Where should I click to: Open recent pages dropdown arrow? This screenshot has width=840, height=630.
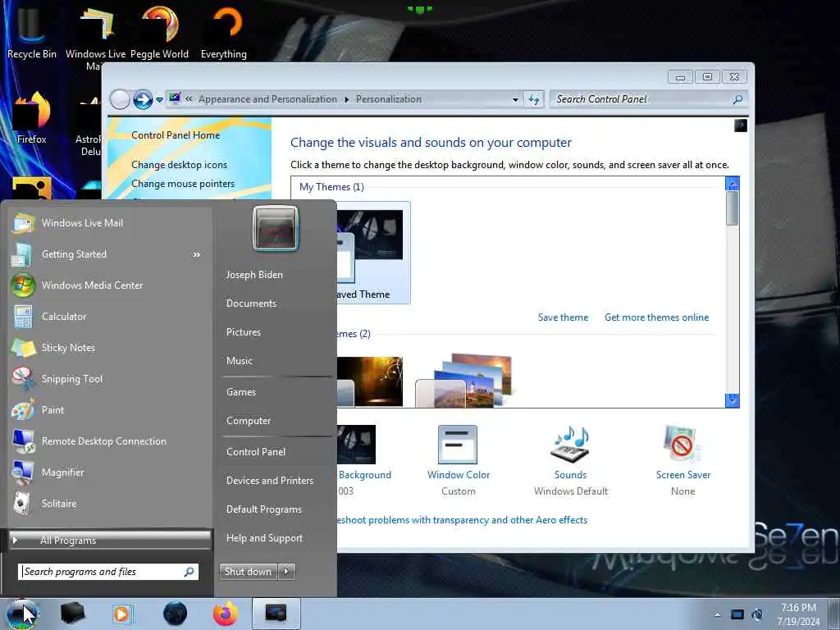point(159,100)
